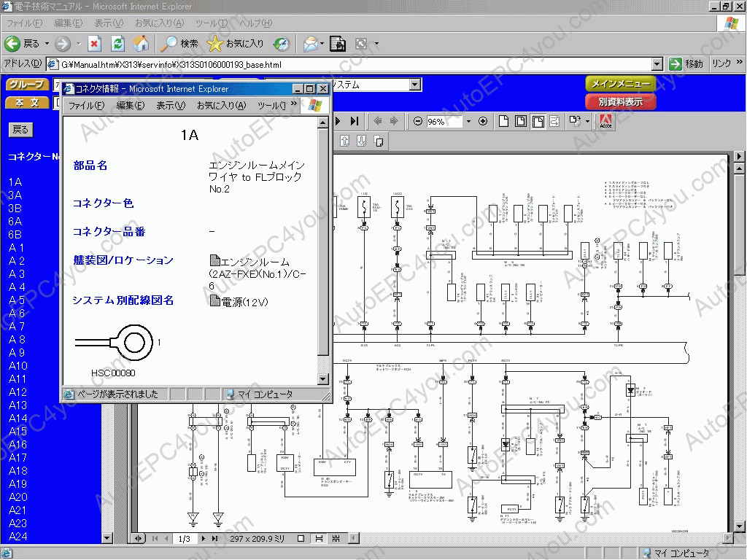Click the PDF zoom in plus icon
The height and width of the screenshot is (560, 747).
(x=482, y=122)
